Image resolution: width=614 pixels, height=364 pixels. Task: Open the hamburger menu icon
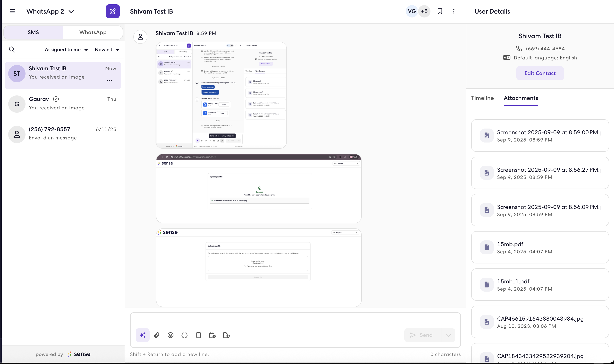pyautogui.click(x=12, y=11)
